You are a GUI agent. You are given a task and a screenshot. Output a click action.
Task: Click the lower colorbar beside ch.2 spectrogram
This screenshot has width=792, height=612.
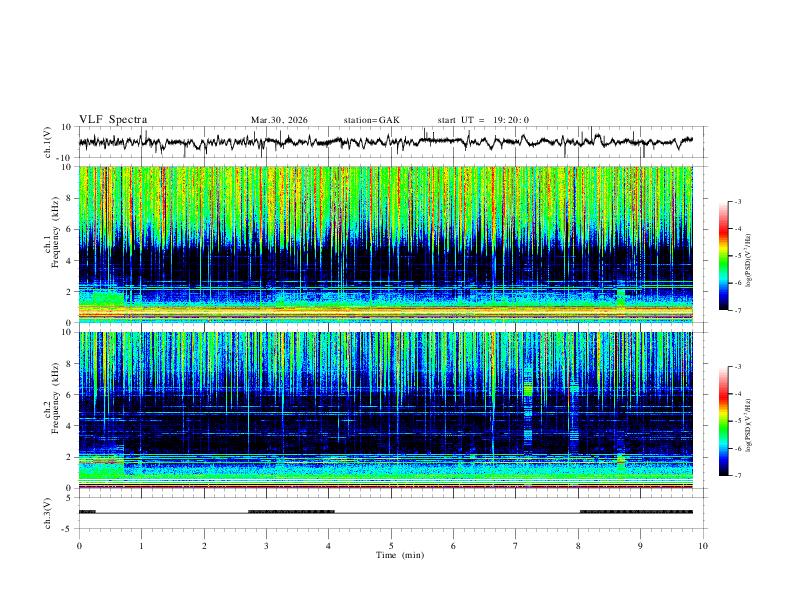[724, 421]
